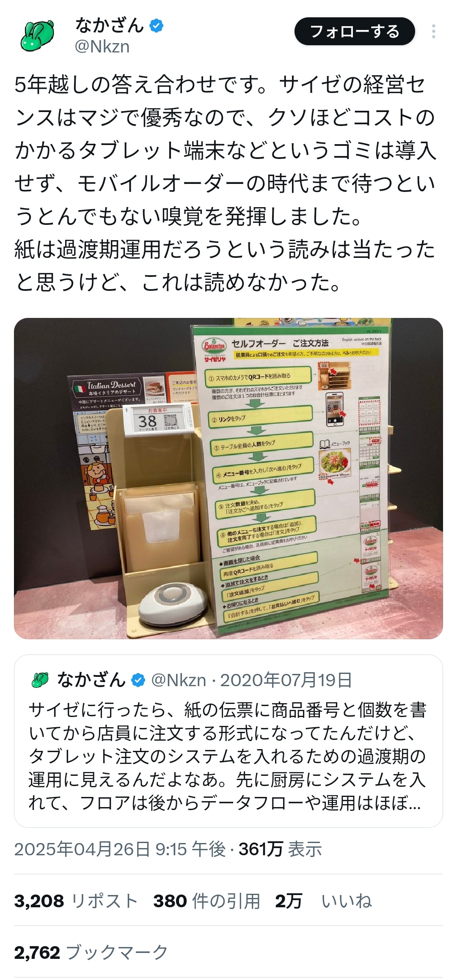457x980 pixels.
Task: Tap the フォローする follow button
Action: coord(355,32)
